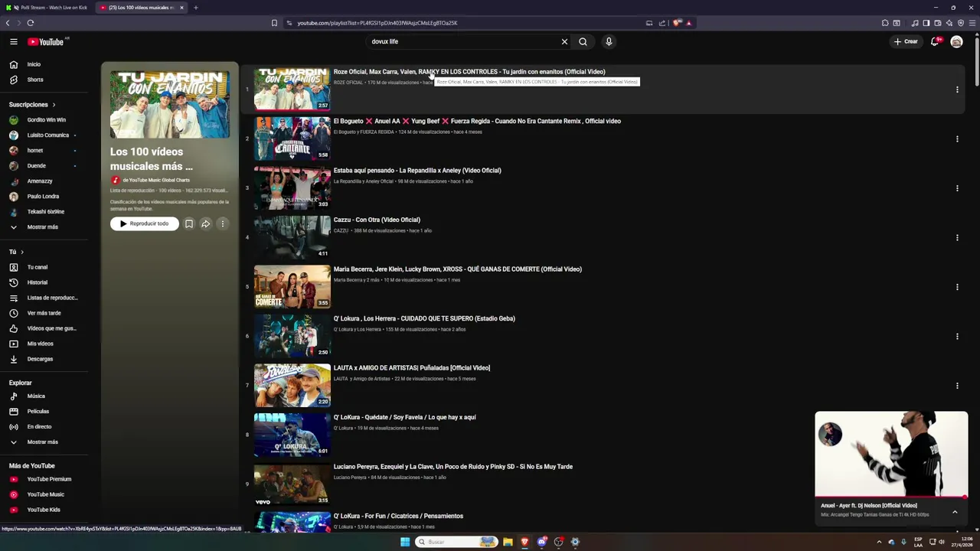The width and height of the screenshot is (980, 551).
Task: Click miniplayer video of Anuel - Ayer
Action: click(891, 455)
